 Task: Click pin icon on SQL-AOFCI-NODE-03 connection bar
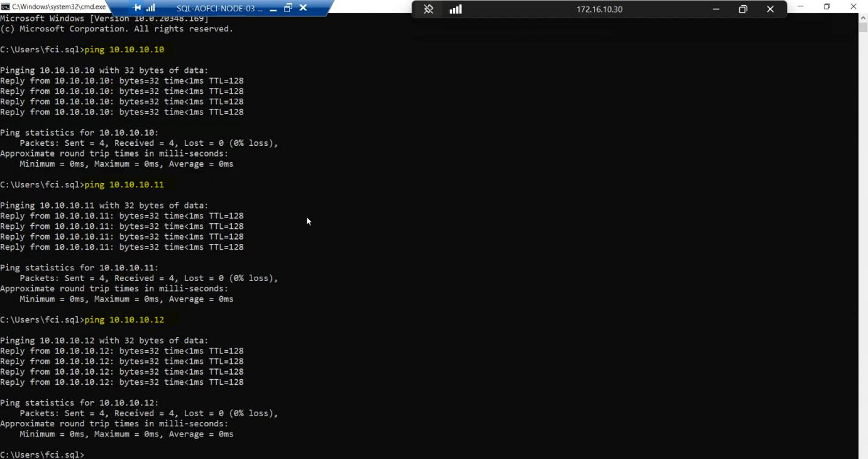pos(137,8)
